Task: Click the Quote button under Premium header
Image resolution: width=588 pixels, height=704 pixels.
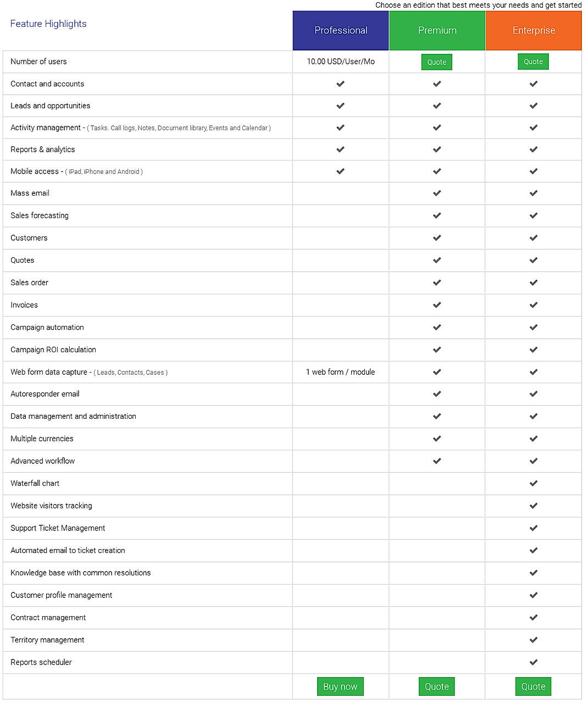Action: [436, 62]
